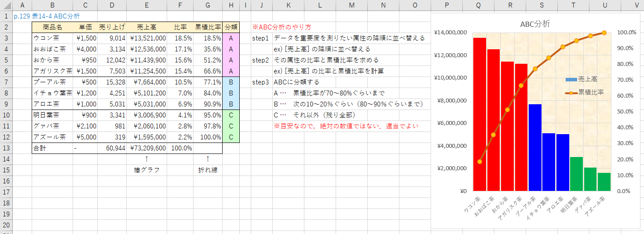Click the 60,944 total quantity cell

click(x=112, y=148)
